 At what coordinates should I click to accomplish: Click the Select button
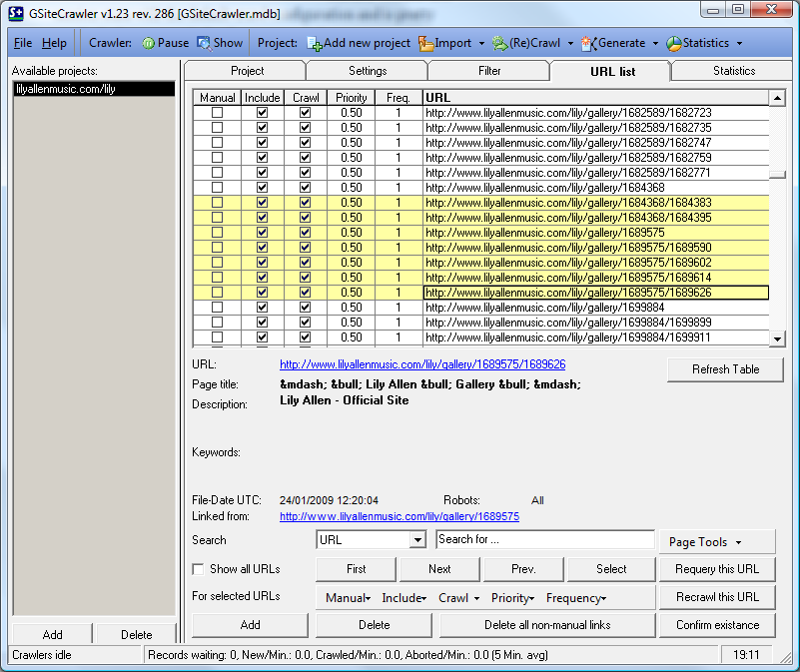(x=611, y=569)
